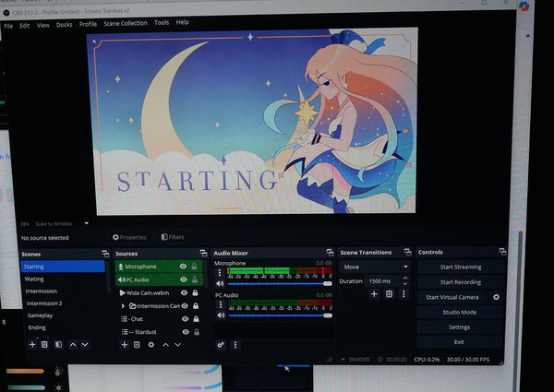Remove the selected source with the trash icon
Viewport: 554px width, 392px height.
137,345
